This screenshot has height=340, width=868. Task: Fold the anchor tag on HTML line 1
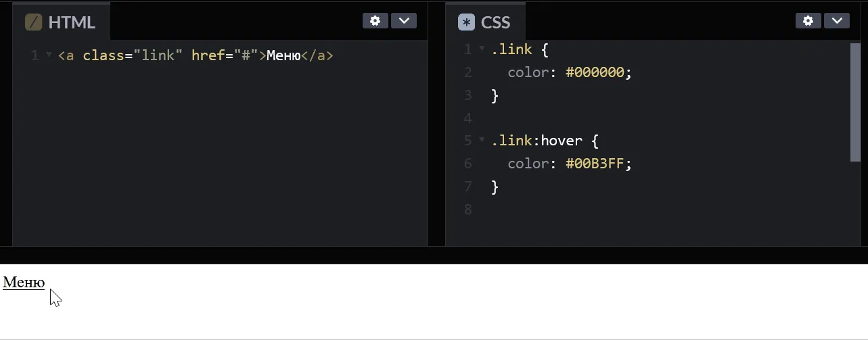click(49, 55)
